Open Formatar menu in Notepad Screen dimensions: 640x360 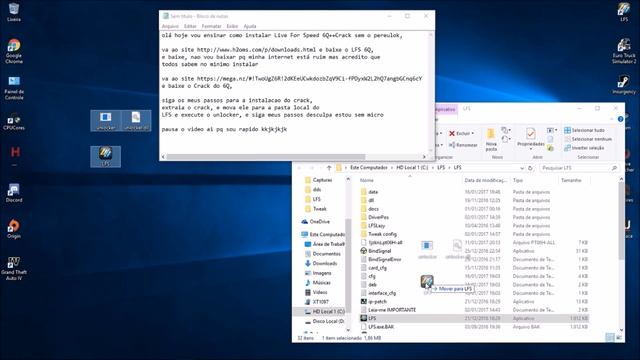(211, 26)
